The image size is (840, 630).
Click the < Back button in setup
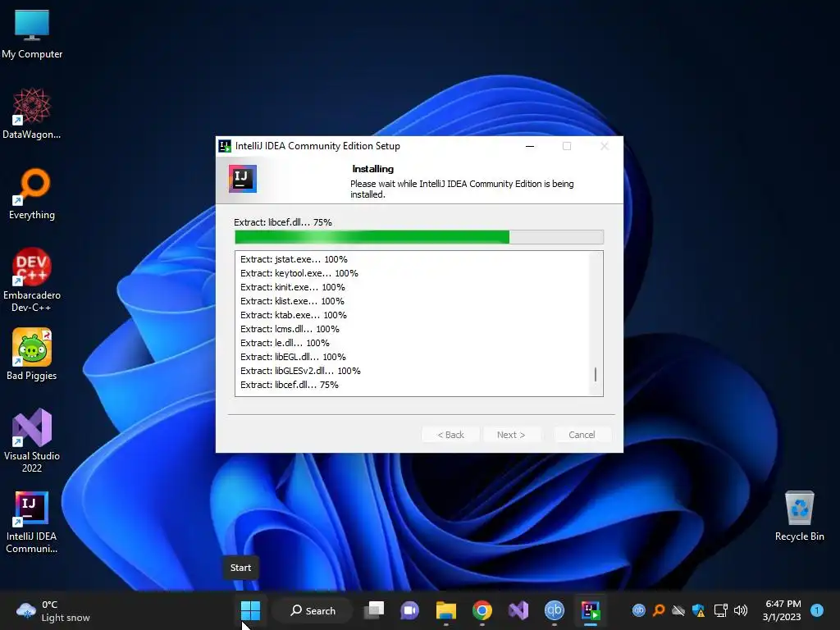[x=450, y=435]
